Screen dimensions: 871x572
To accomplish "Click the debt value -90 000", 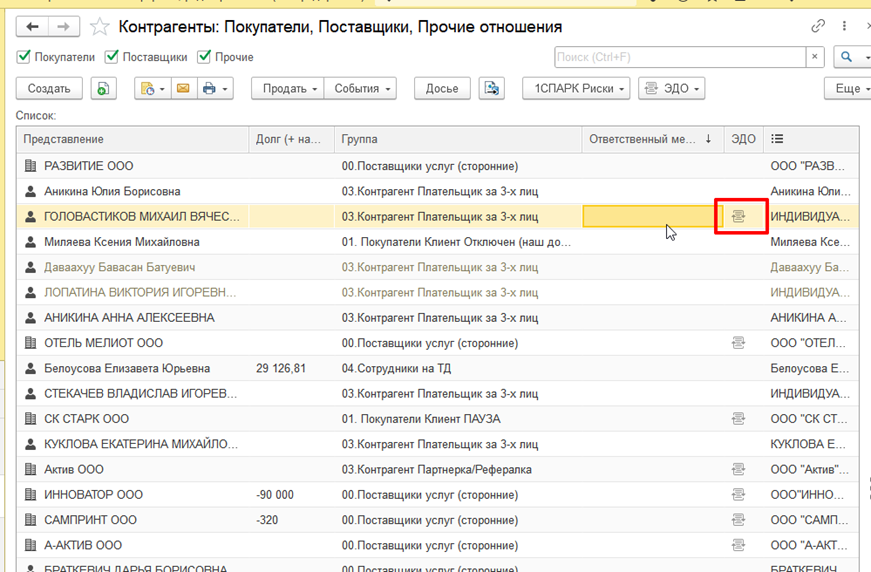I will (x=275, y=494).
